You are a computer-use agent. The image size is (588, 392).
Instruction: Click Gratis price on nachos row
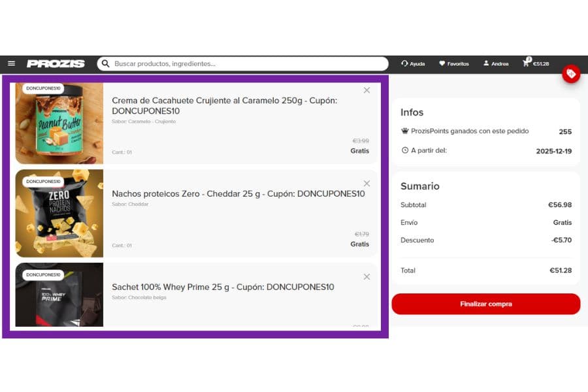(x=359, y=244)
